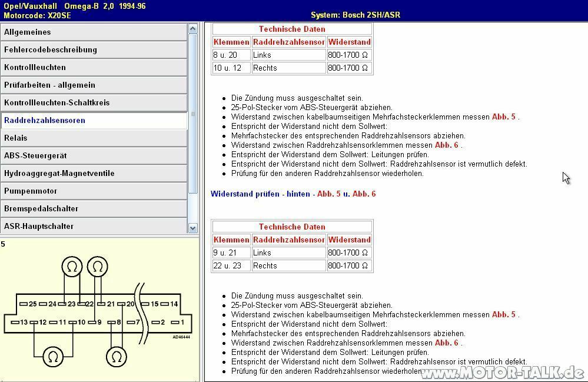The width and height of the screenshot is (588, 382).
Task: Select Kontrollleuchten-Schaltkreis entry
Action: pyautogui.click(x=94, y=103)
